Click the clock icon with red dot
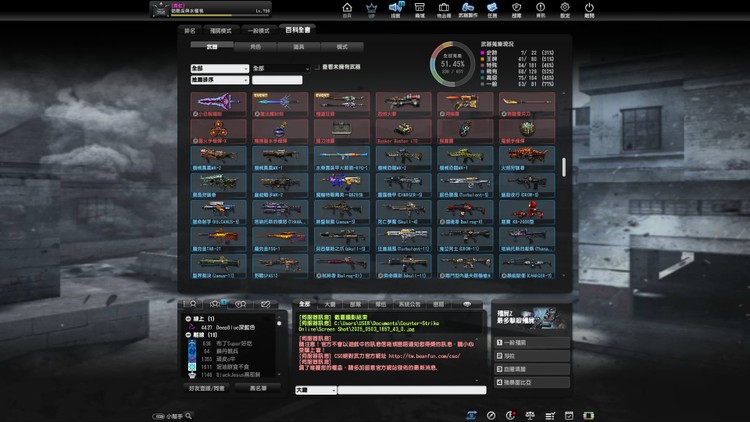This screenshot has width=750, height=422. (x=511, y=415)
